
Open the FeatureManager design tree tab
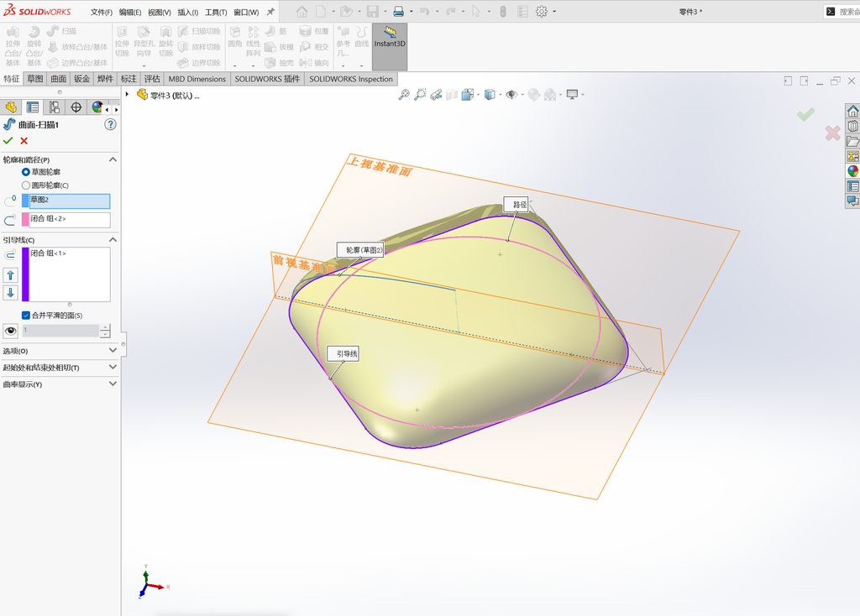[11, 107]
